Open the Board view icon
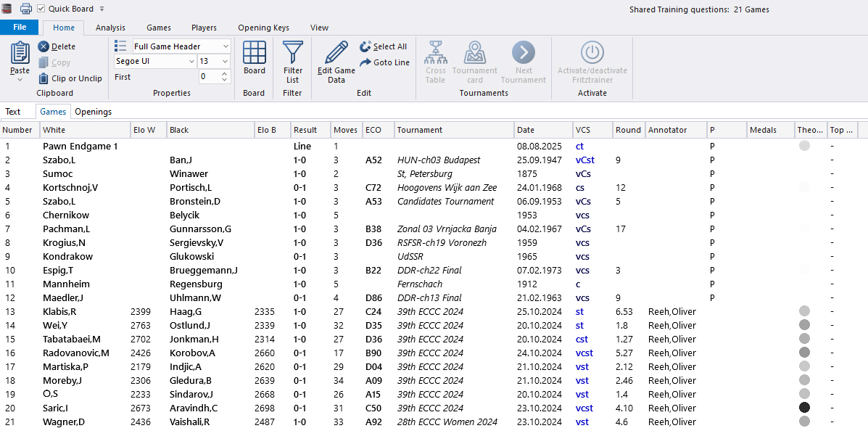 pos(254,53)
